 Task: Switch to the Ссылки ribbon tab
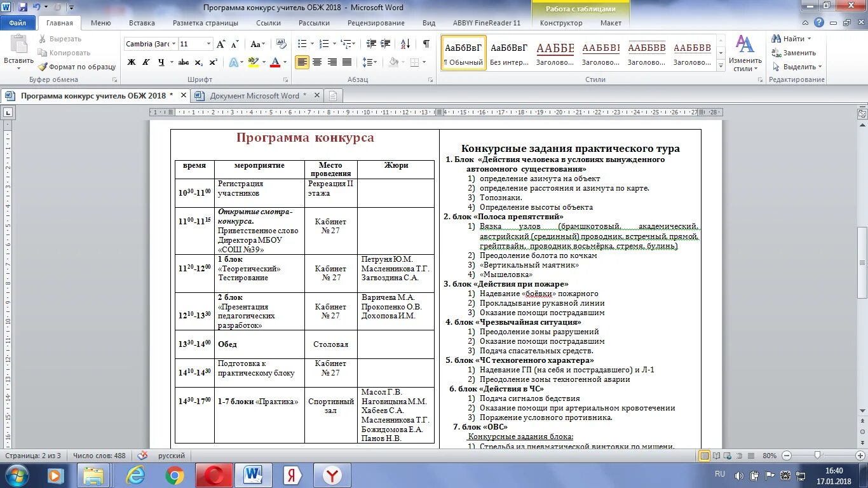[x=269, y=23]
